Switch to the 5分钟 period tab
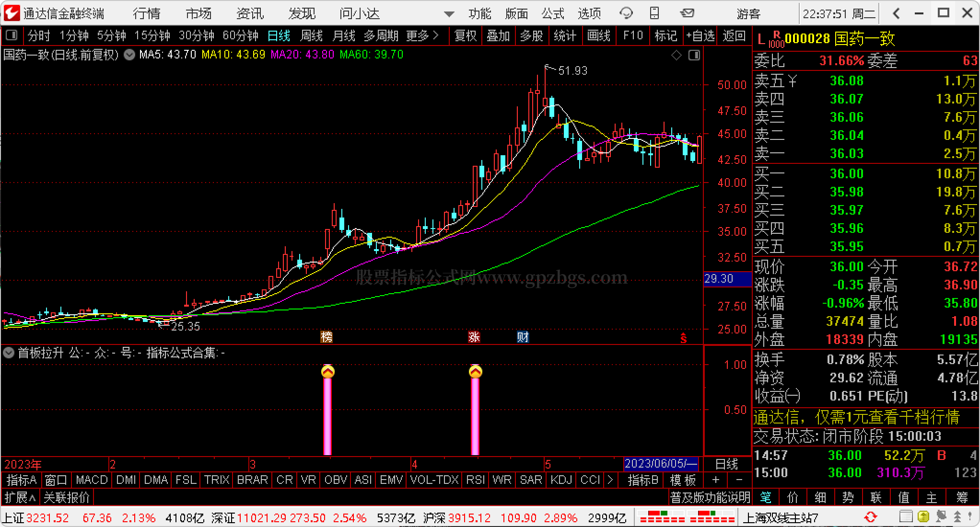980x527 pixels. click(111, 35)
